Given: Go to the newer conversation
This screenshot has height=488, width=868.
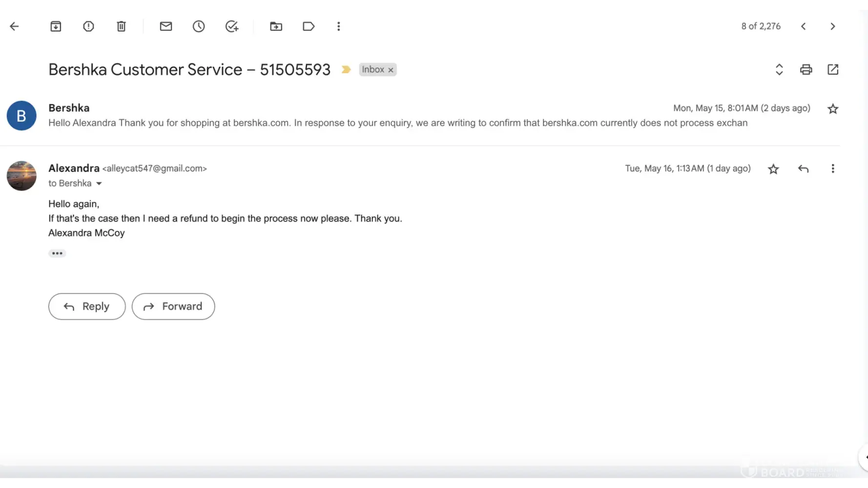Looking at the screenshot, I should tap(804, 26).
